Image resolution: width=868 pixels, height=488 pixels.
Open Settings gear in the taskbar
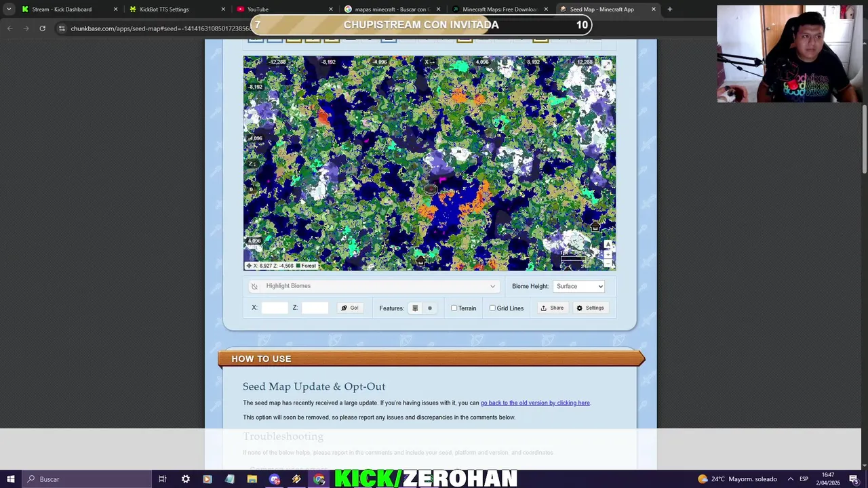click(x=185, y=479)
